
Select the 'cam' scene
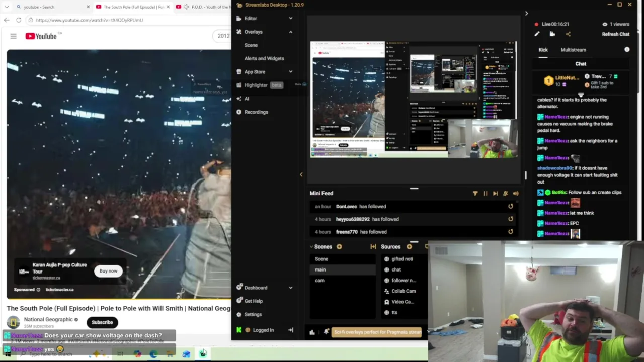tap(342, 280)
